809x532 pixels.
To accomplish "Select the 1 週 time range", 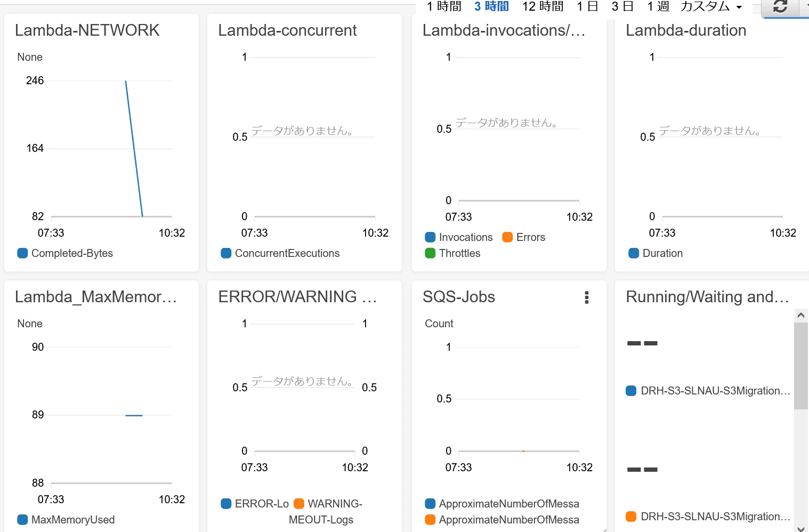I will coord(658,6).
